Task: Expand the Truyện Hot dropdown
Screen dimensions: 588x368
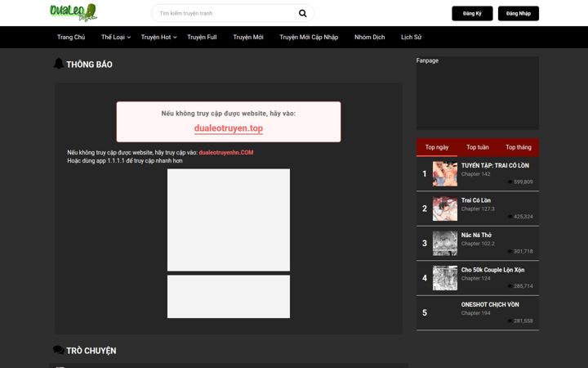Action: tap(158, 37)
